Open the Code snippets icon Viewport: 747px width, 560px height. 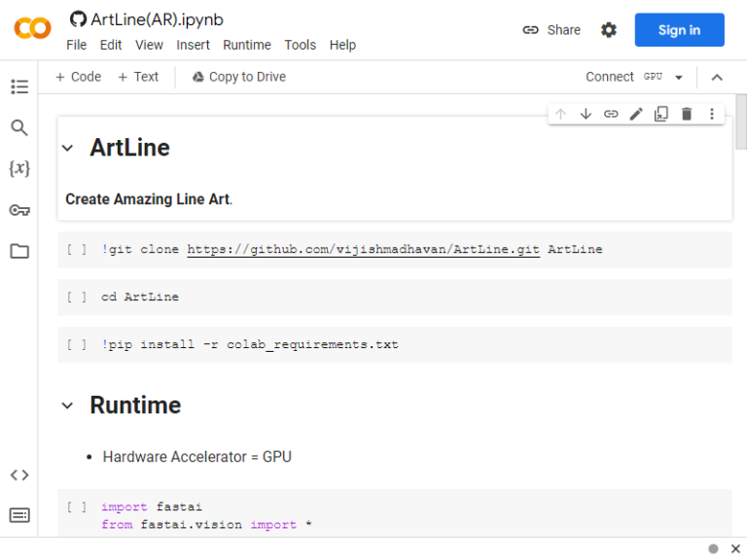coord(19,474)
